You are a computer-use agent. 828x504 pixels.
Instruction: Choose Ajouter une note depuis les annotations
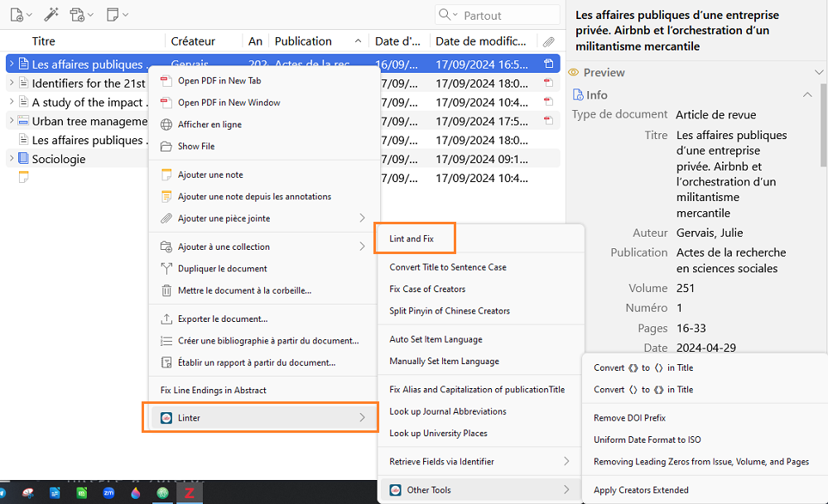click(254, 196)
